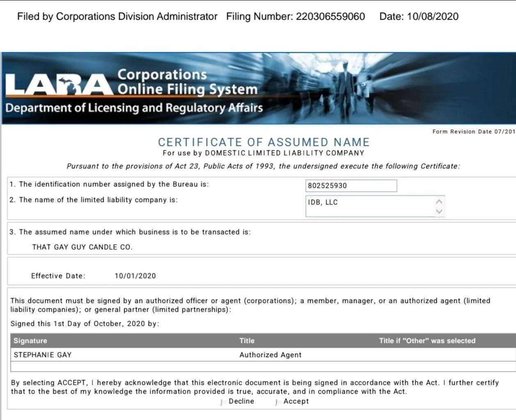The image size is (516, 420).
Task: Click the down arrow in company name box
Action: pos(439,211)
